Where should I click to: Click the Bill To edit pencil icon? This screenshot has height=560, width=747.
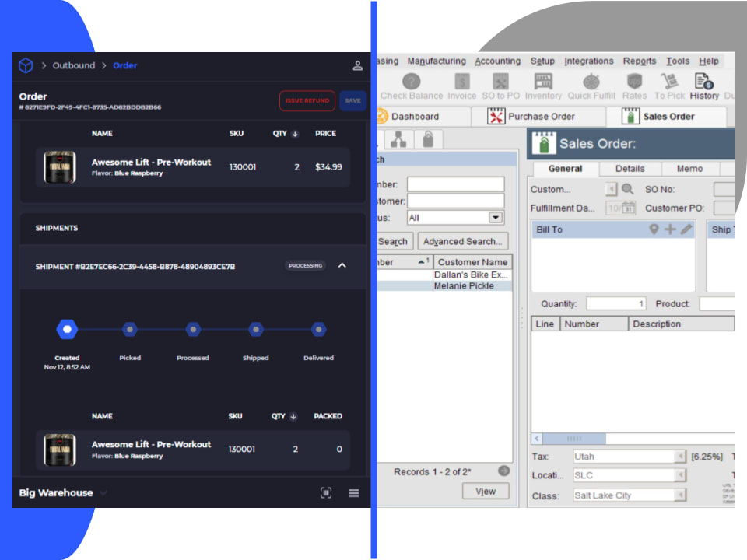(686, 229)
